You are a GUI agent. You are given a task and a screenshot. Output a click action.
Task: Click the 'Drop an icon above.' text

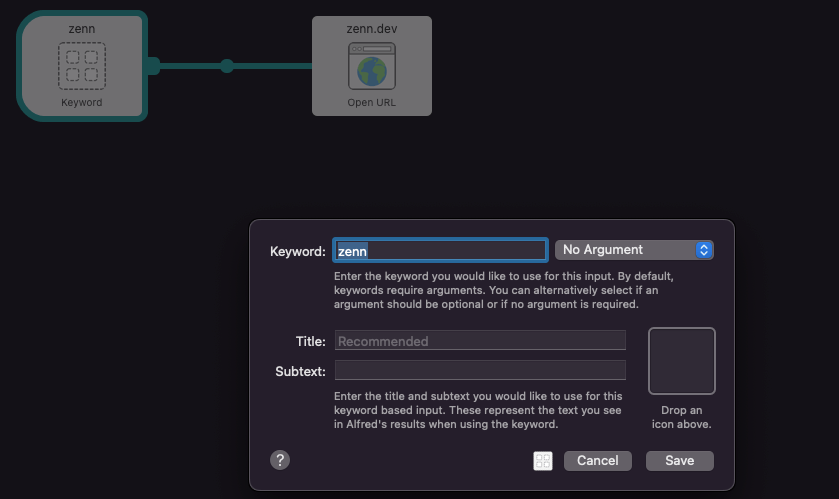tap(681, 417)
